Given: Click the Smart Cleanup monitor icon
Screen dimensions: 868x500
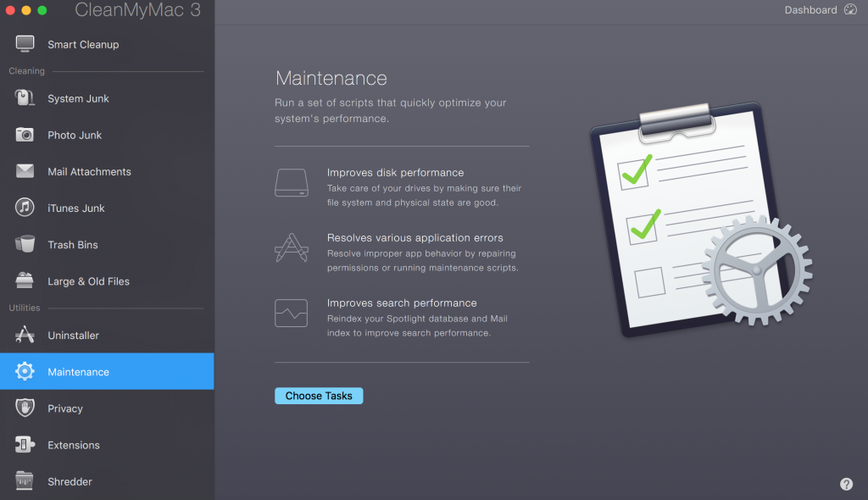Looking at the screenshot, I should coord(25,44).
